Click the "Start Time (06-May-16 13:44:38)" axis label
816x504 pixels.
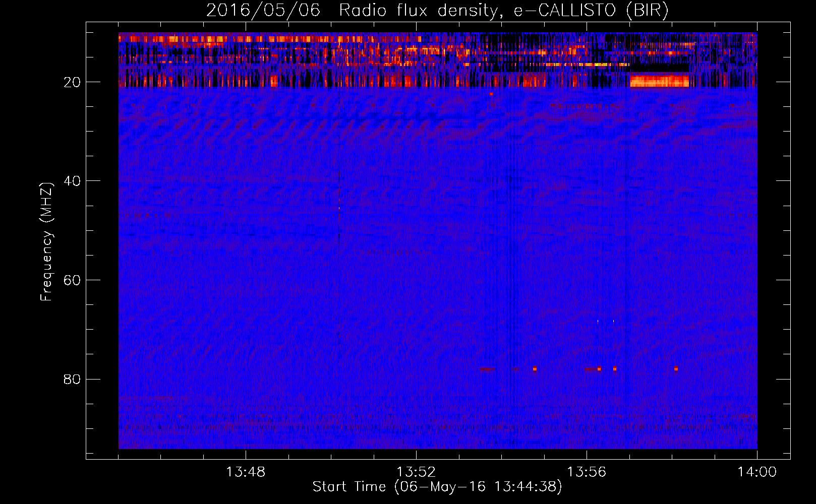437,487
